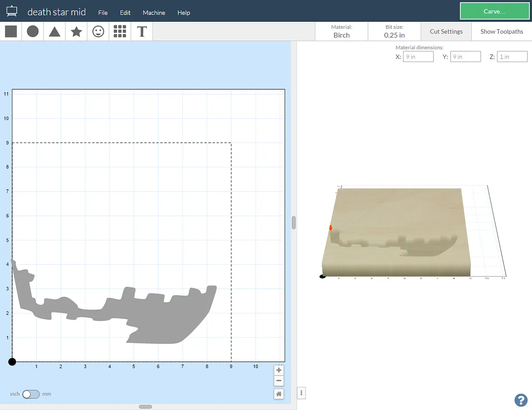Click the vertical pane splitter handle
Viewport: 532px width, 410px height.
[293, 223]
